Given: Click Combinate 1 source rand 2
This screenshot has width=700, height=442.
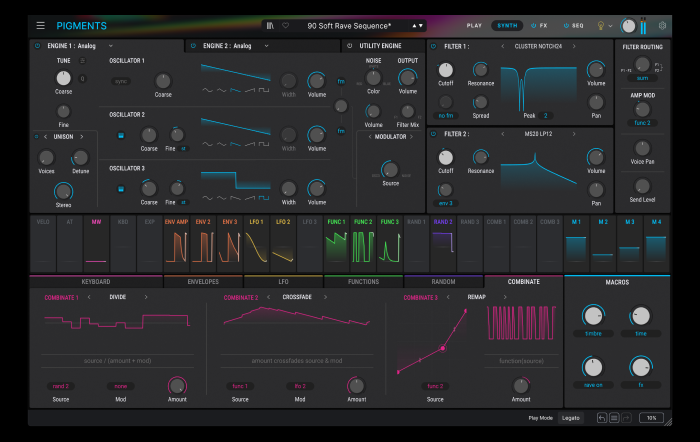Looking at the screenshot, I should (x=61, y=386).
